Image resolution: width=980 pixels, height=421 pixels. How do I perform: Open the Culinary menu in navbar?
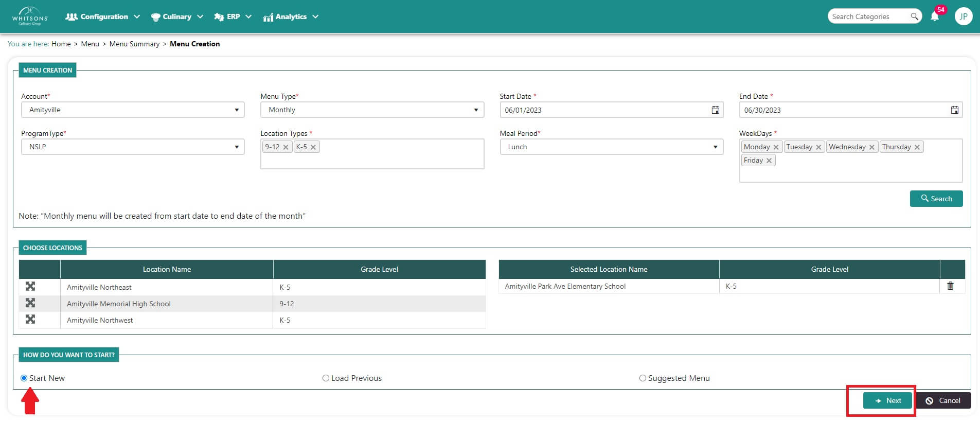pyautogui.click(x=177, y=16)
